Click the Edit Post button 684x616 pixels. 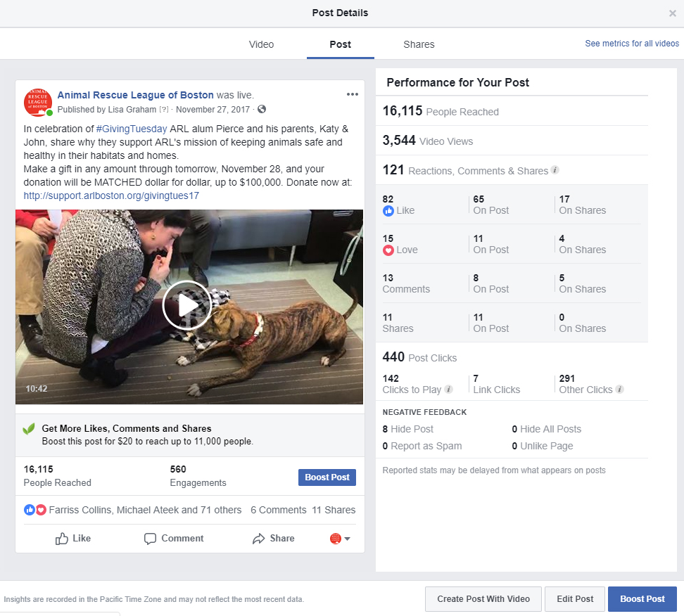(x=575, y=599)
